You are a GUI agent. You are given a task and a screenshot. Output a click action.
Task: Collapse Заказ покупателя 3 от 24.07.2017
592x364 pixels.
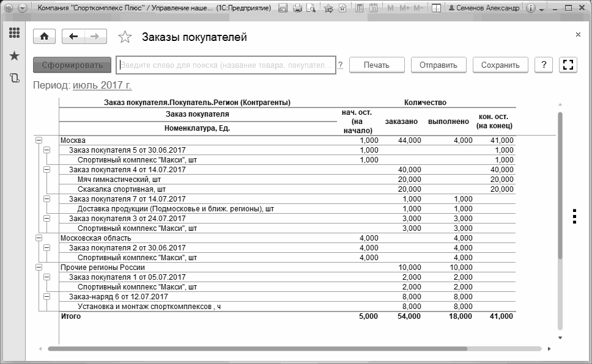[47, 219]
